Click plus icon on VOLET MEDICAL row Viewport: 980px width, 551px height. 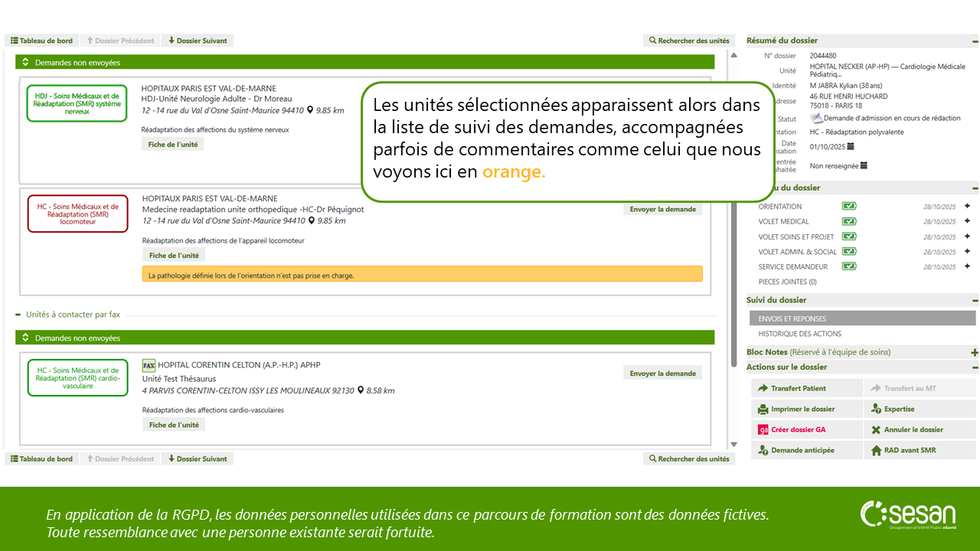pyautogui.click(x=967, y=221)
